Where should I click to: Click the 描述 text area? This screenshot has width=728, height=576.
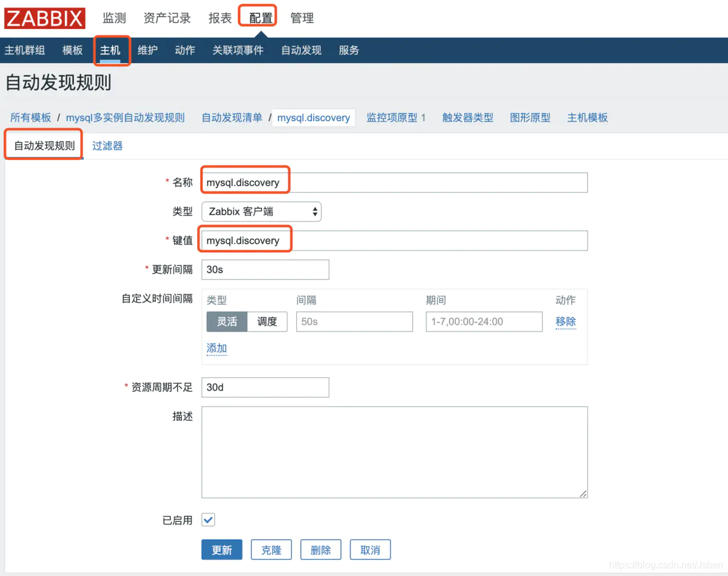click(x=394, y=452)
